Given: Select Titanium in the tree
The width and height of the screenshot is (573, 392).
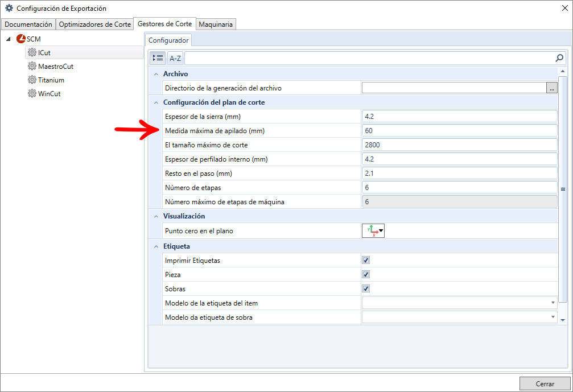Looking at the screenshot, I should 51,80.
